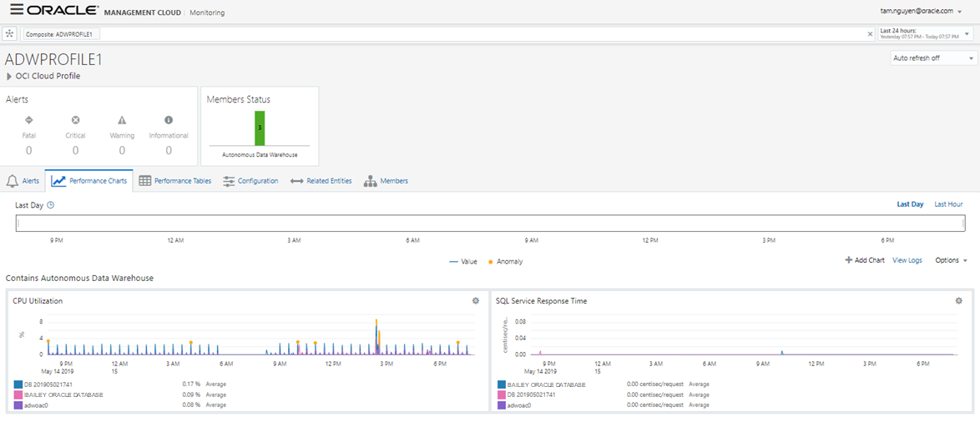980x427 pixels.
Task: Expand the OCI Cloud Profile section
Action: (x=8, y=77)
